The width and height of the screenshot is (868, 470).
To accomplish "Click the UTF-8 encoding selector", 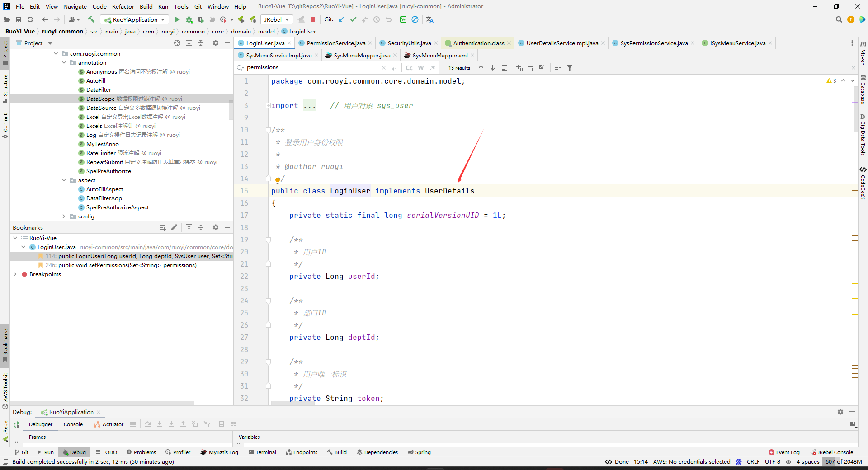I will pos(773,461).
